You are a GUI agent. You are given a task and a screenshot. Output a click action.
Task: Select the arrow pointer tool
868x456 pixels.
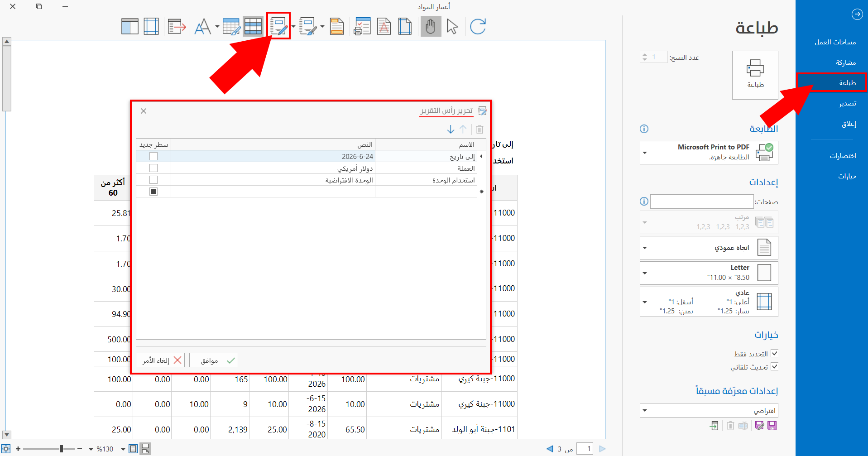click(452, 26)
